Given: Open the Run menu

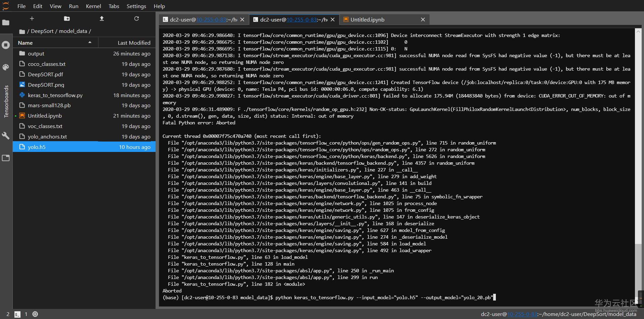Looking at the screenshot, I should [74, 6].
